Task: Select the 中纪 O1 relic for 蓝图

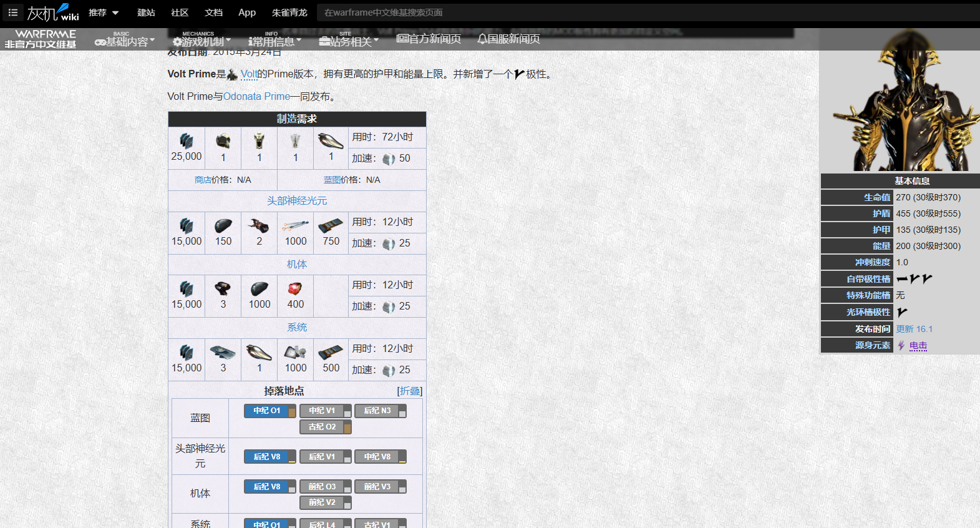Action: point(267,411)
